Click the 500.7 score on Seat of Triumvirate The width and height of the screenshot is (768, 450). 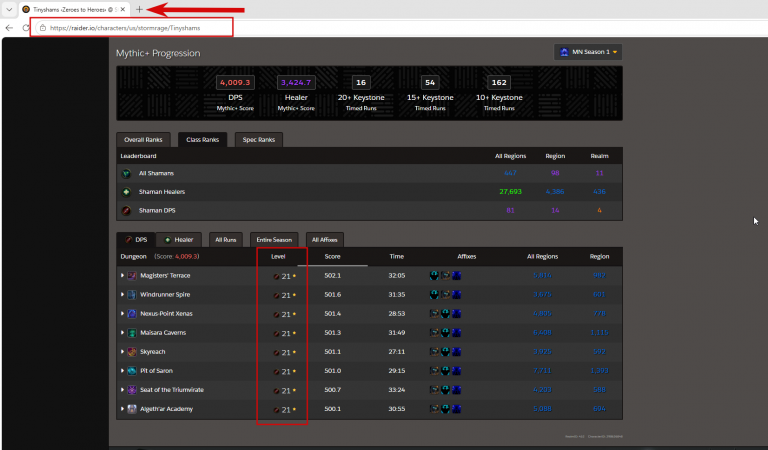tap(333, 390)
